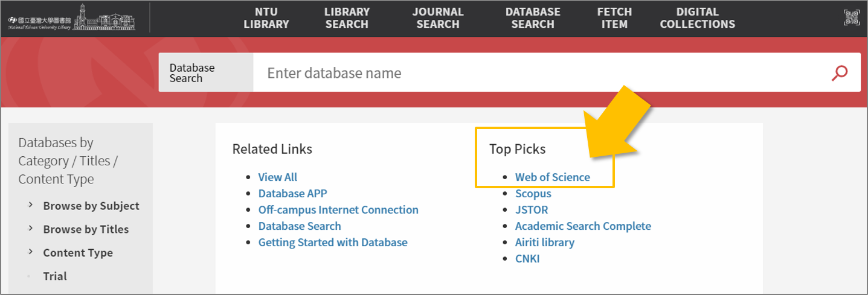Open the QR code icon
Viewport: 868px width, 295px height.
tap(851, 17)
